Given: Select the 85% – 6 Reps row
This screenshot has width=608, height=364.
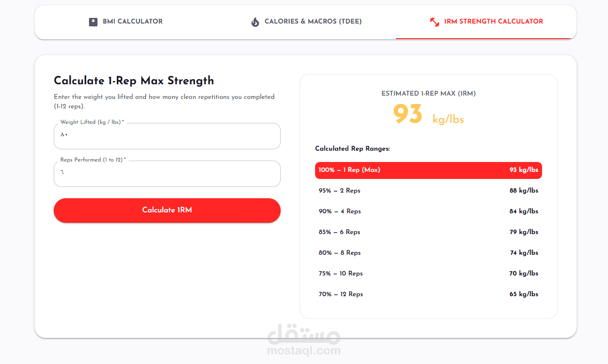Looking at the screenshot, I should pyautogui.click(x=429, y=232).
